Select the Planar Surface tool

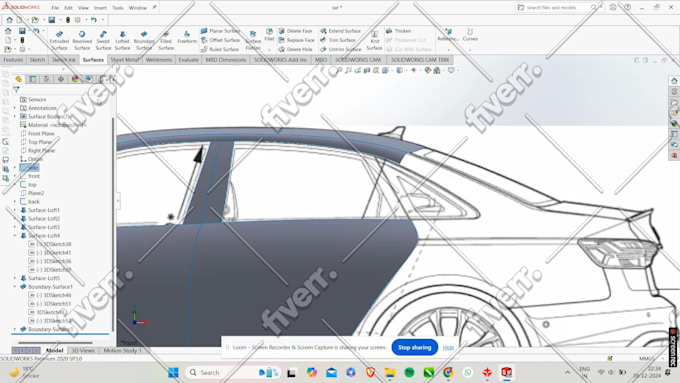tap(220, 31)
